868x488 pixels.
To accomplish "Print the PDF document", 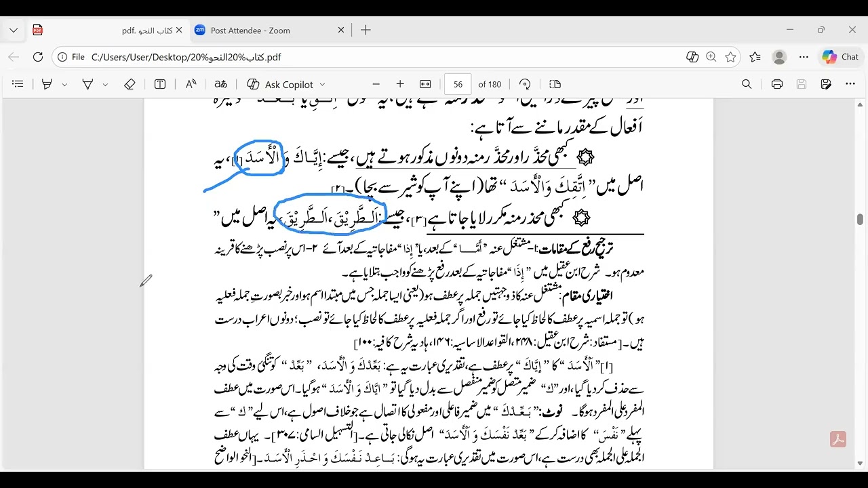I will pos(777,84).
